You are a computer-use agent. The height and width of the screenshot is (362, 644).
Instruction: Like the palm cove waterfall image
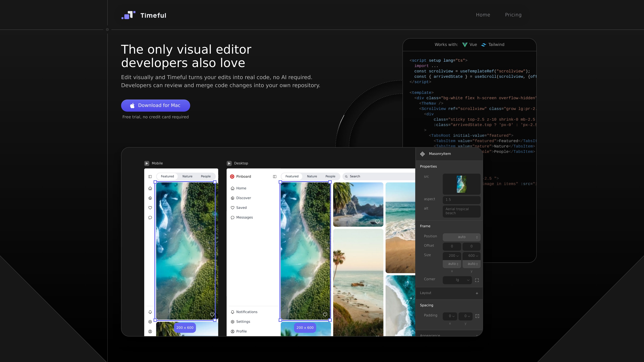click(378, 222)
